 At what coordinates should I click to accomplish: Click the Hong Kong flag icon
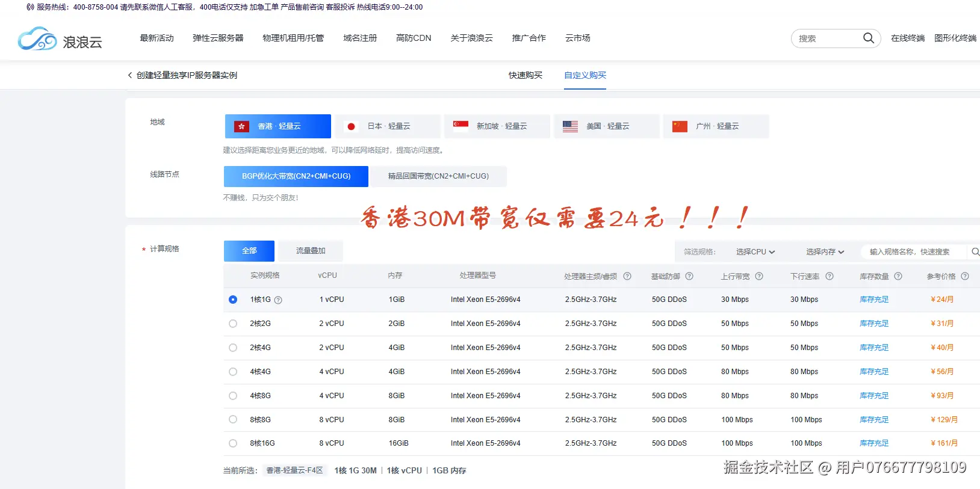click(242, 126)
